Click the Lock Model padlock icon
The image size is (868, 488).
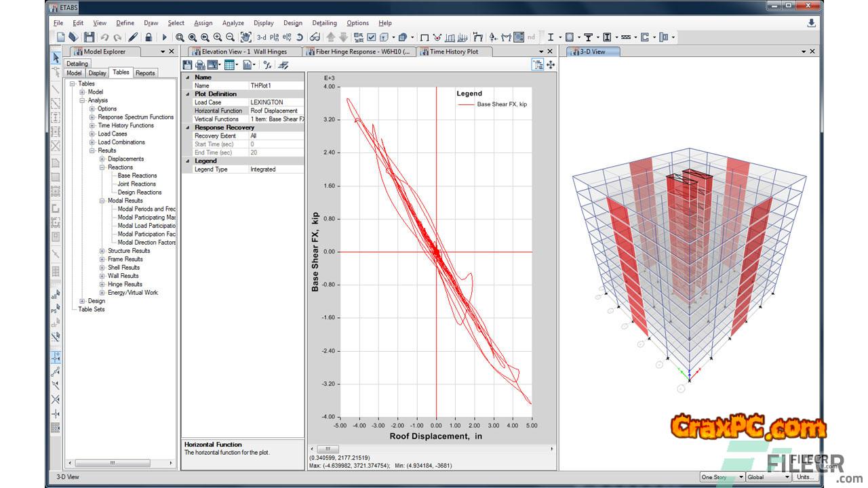click(x=149, y=37)
